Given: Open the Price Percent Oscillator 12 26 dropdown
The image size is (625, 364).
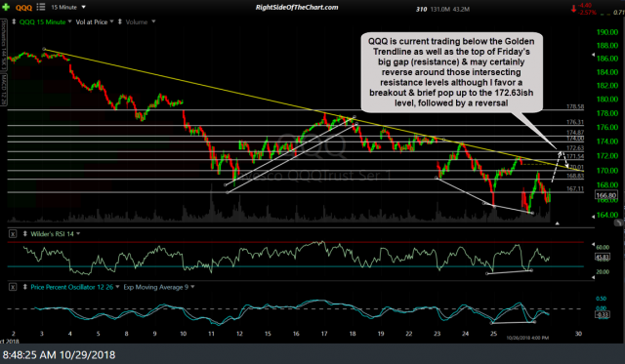Looking at the screenshot, I should (117, 286).
